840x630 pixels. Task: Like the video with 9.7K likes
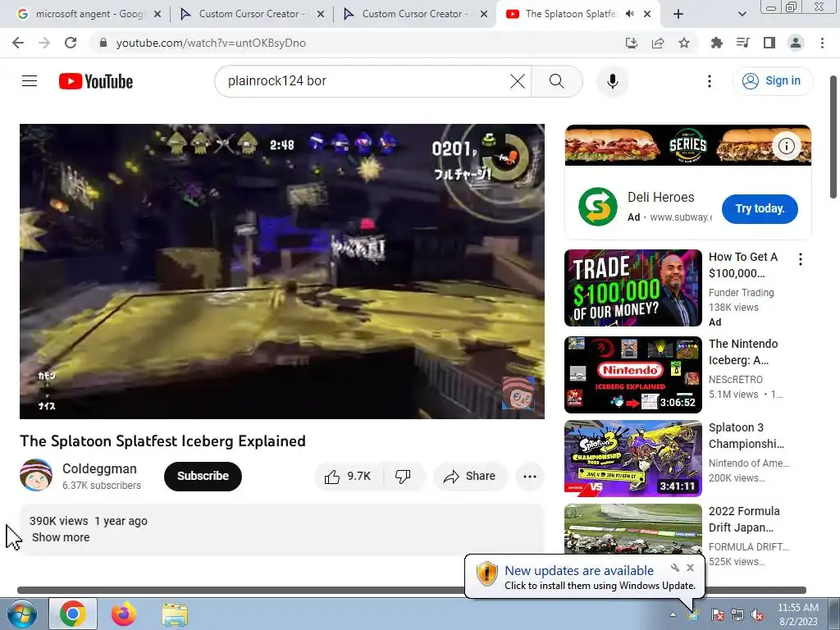tap(348, 477)
